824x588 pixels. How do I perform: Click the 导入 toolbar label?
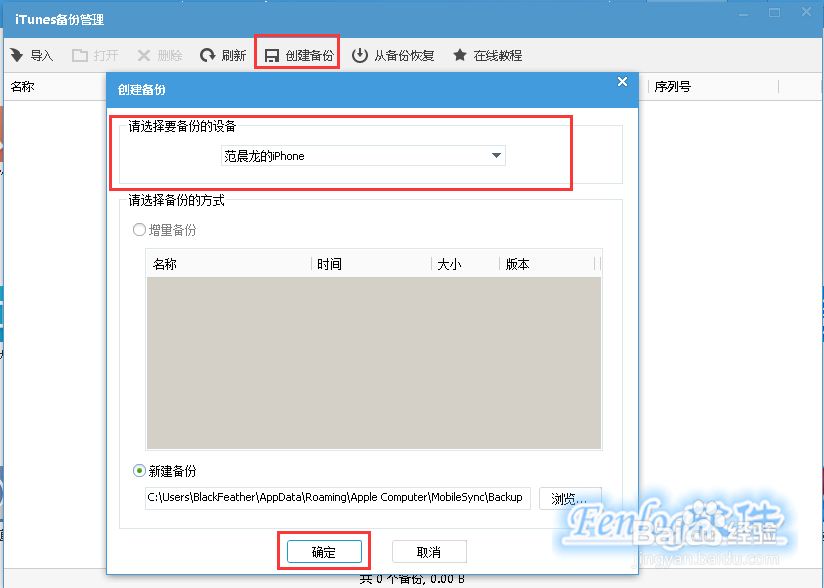42,55
